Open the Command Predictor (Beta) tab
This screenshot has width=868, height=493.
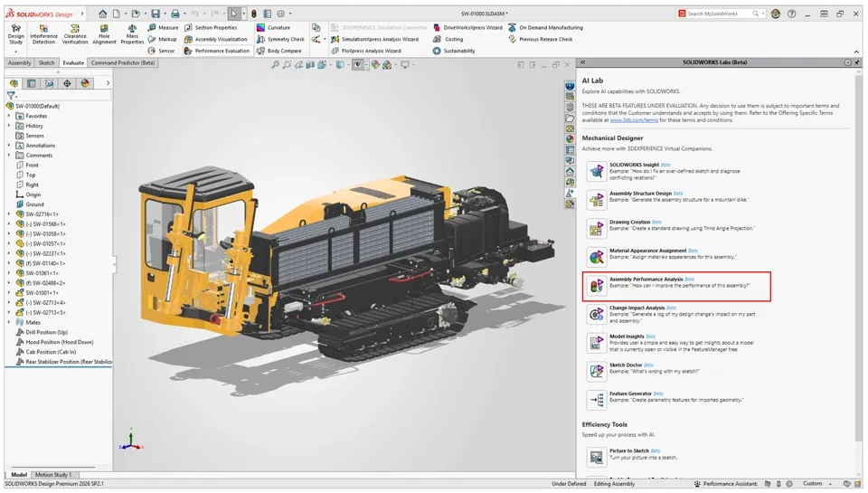123,63
